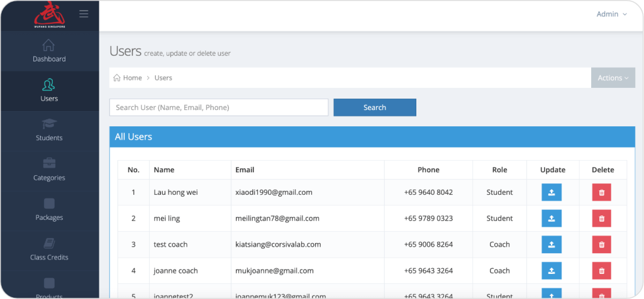Image resolution: width=644 pixels, height=299 pixels.
Task: Click the update icon for joanne coach
Action: click(x=552, y=271)
